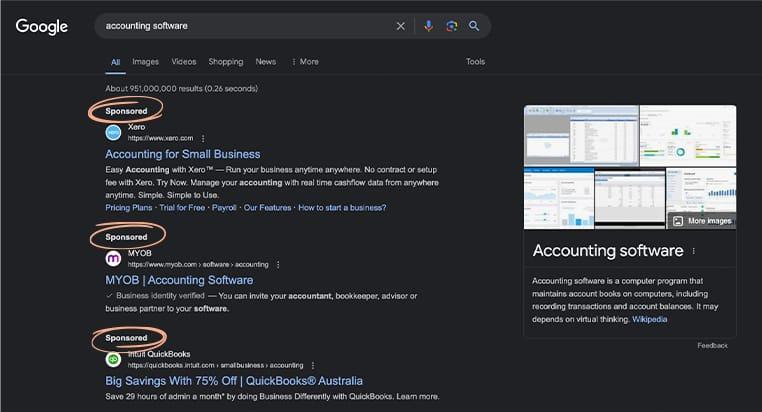762x412 pixels.
Task: Open How to start a business link
Action: click(342, 207)
